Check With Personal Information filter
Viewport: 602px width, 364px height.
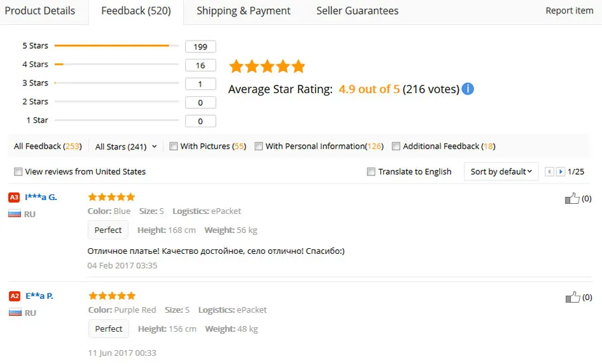pyautogui.click(x=259, y=146)
